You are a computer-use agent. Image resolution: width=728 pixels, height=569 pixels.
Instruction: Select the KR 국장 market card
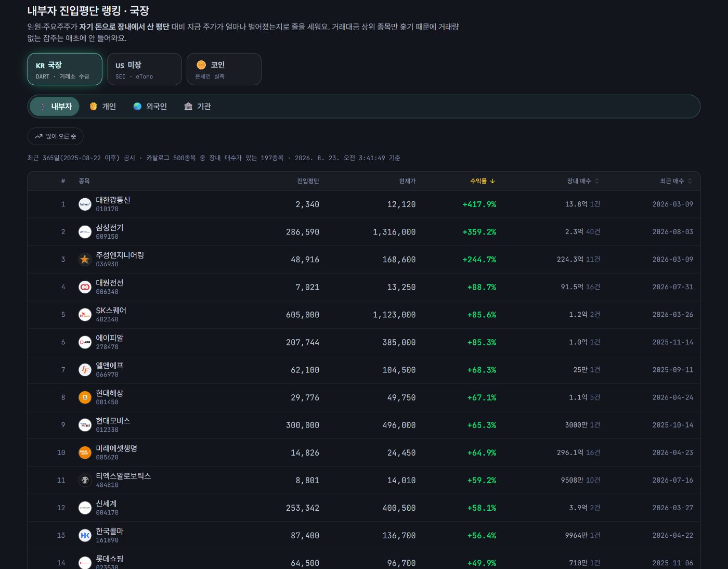click(65, 69)
